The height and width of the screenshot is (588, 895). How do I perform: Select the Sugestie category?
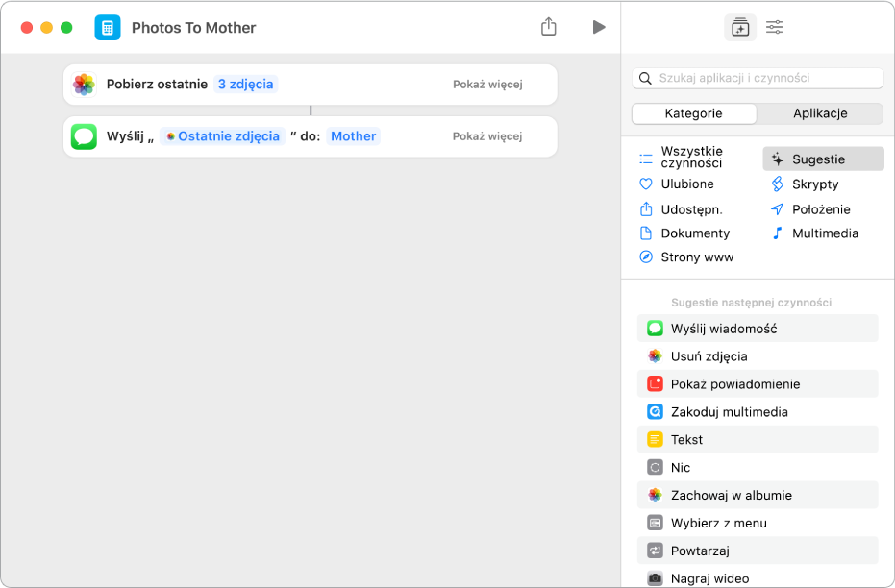point(823,159)
